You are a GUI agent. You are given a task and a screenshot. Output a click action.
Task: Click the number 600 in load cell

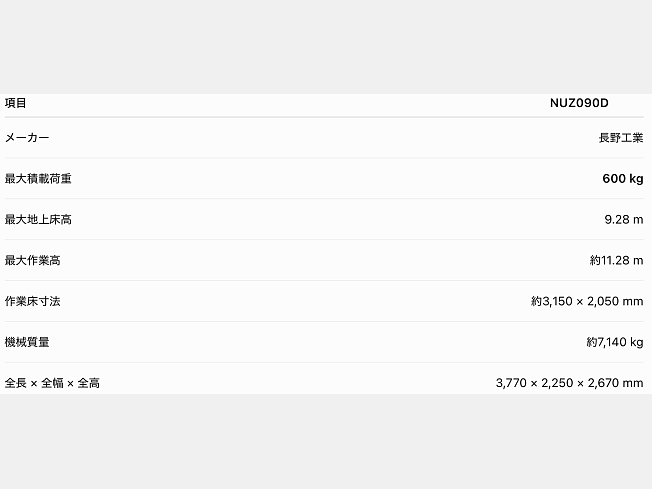pos(614,178)
